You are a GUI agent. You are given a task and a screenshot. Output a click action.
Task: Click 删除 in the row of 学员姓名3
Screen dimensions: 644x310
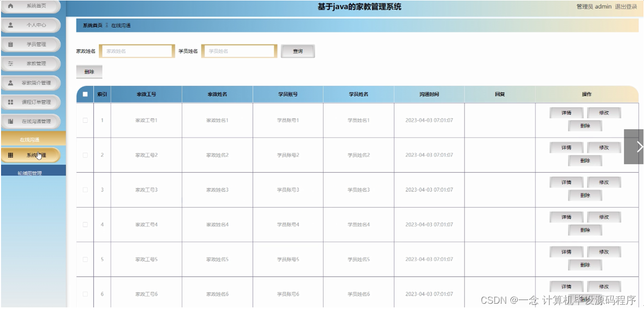pos(585,195)
